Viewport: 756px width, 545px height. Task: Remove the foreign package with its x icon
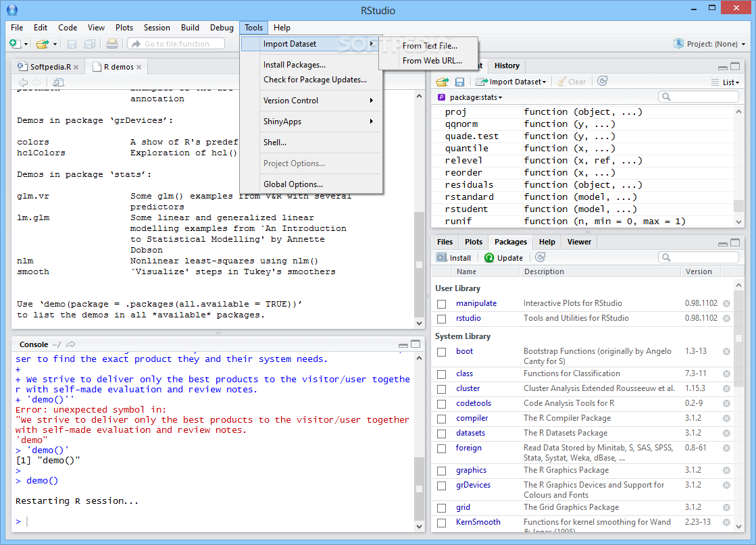point(726,448)
